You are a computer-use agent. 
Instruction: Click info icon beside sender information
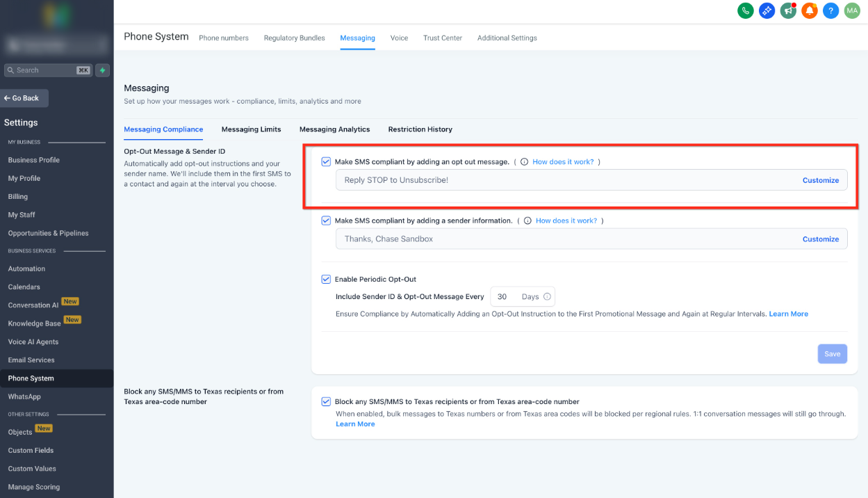(527, 220)
